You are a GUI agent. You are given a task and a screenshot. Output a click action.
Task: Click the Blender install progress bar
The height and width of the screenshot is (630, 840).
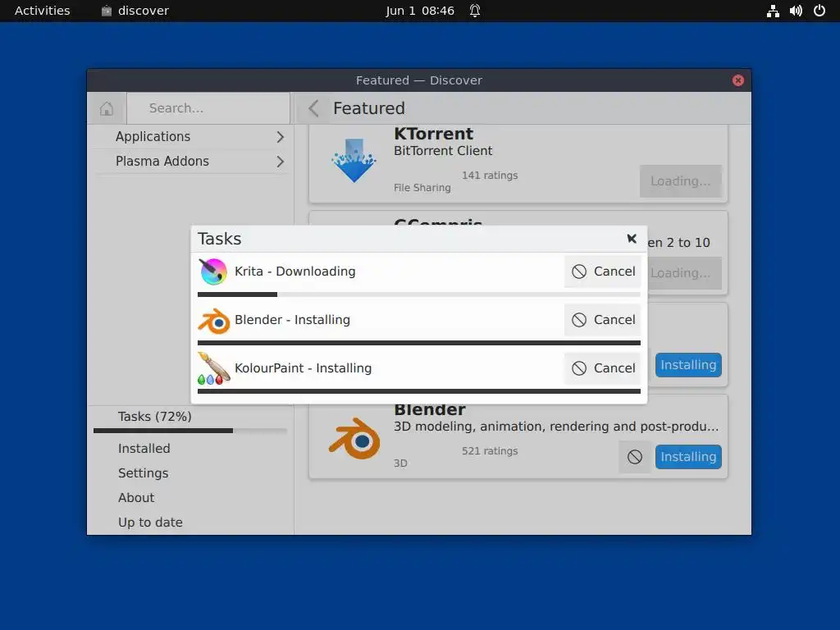[419, 343]
